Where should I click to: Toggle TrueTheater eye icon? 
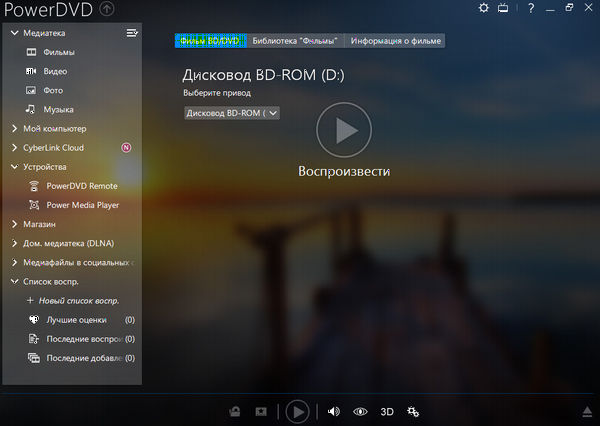click(360, 411)
